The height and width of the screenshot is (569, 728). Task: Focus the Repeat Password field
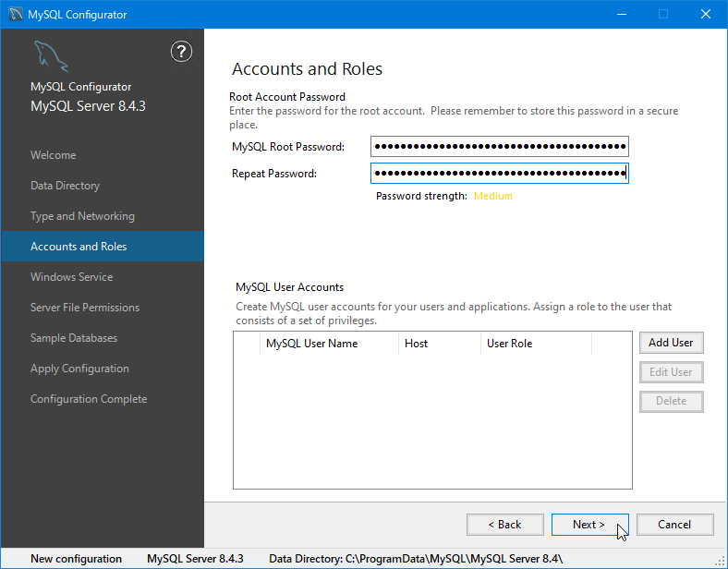click(500, 174)
